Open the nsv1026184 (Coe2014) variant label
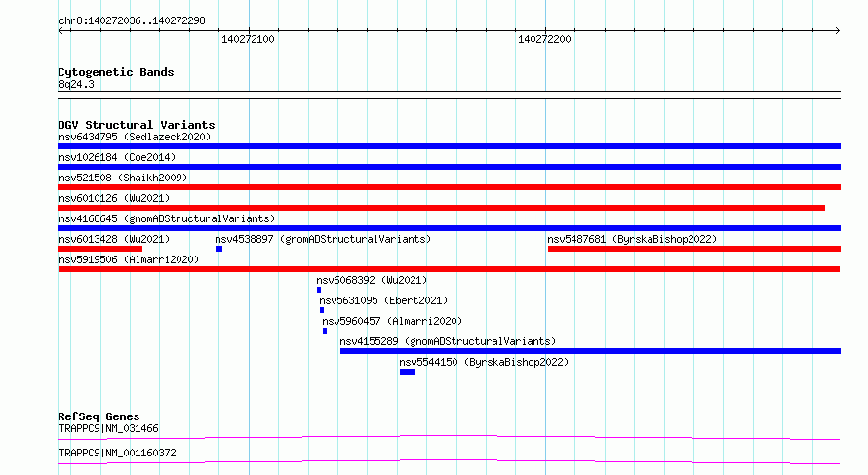This screenshot has width=868, height=475. (117, 157)
